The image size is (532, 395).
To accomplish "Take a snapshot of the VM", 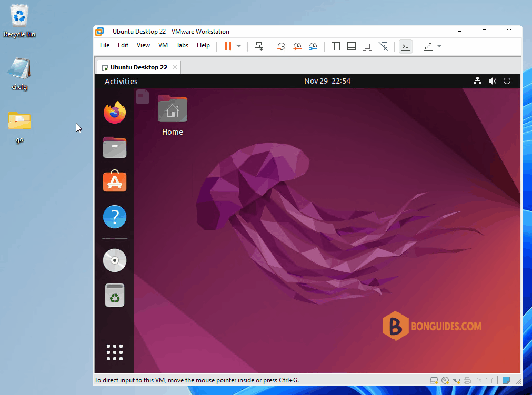I will [282, 46].
